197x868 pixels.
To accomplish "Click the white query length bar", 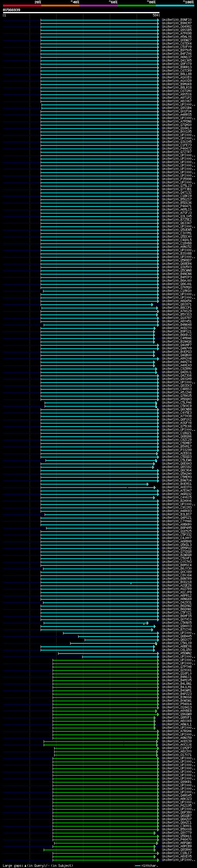I will pos(81,13).
